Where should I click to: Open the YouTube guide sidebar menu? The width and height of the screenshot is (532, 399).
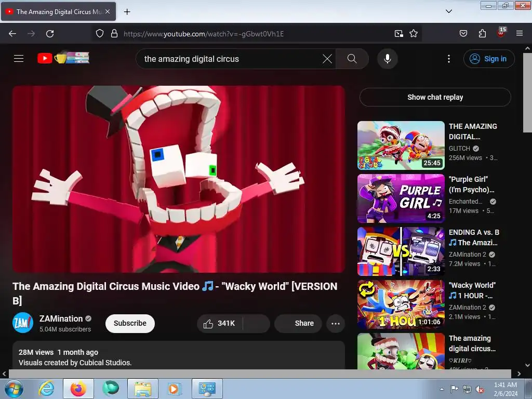coord(19,59)
